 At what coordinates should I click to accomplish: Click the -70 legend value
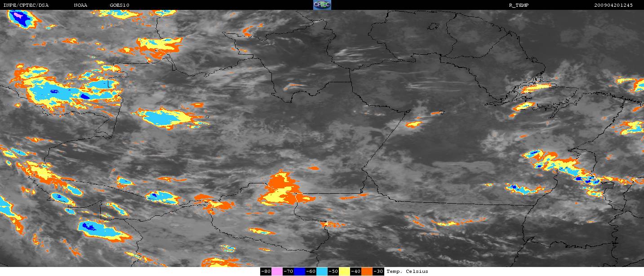tap(288, 272)
